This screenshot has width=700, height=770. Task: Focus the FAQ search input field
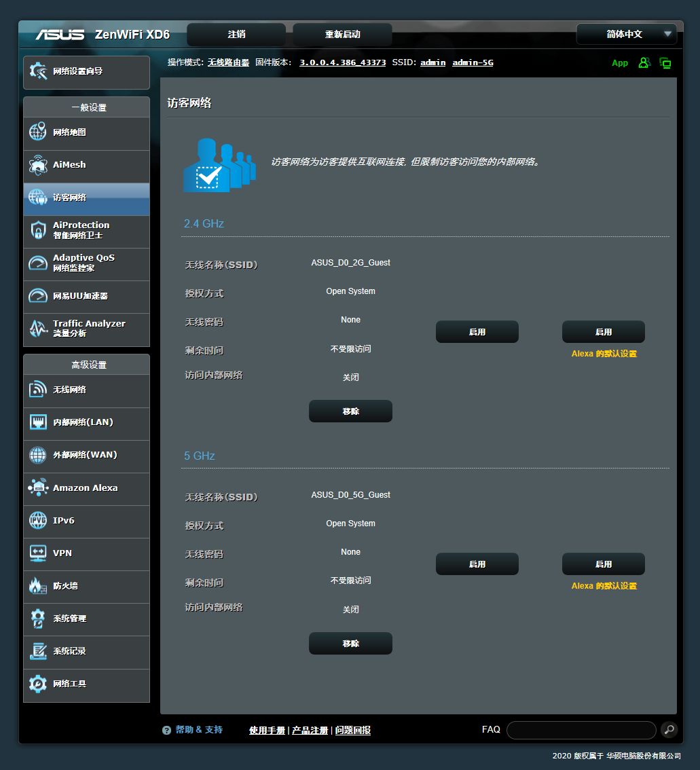(x=581, y=730)
